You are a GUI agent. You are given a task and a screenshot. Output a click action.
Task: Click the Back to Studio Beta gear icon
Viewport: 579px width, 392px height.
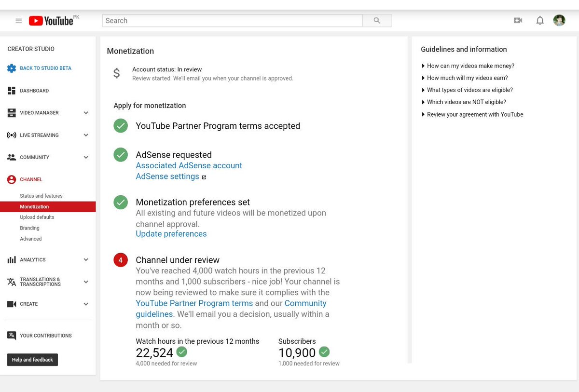coord(12,68)
